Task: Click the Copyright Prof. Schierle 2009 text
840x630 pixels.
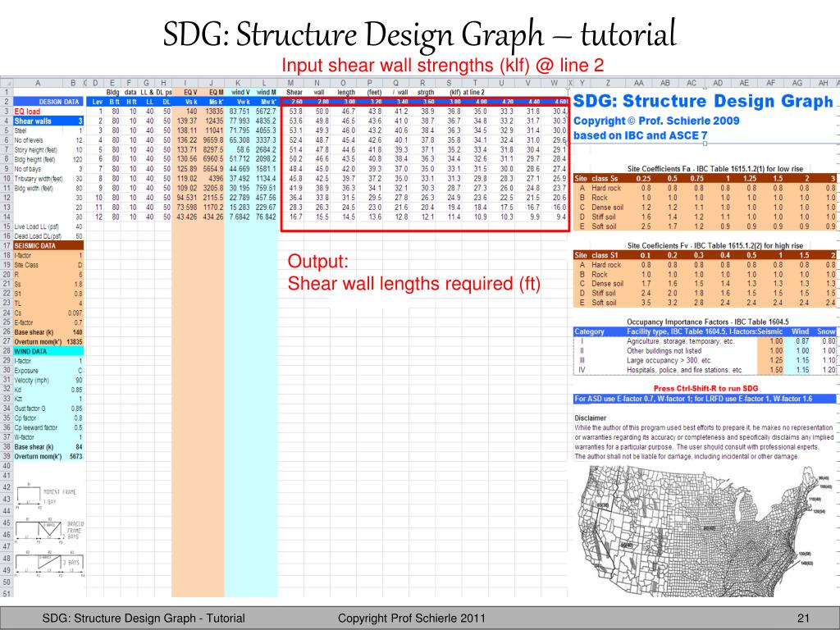Action: [656, 121]
